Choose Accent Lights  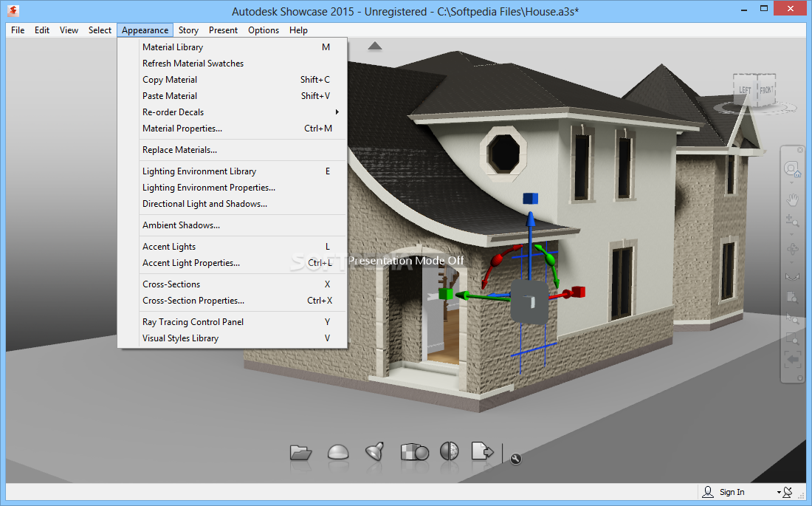click(232, 247)
